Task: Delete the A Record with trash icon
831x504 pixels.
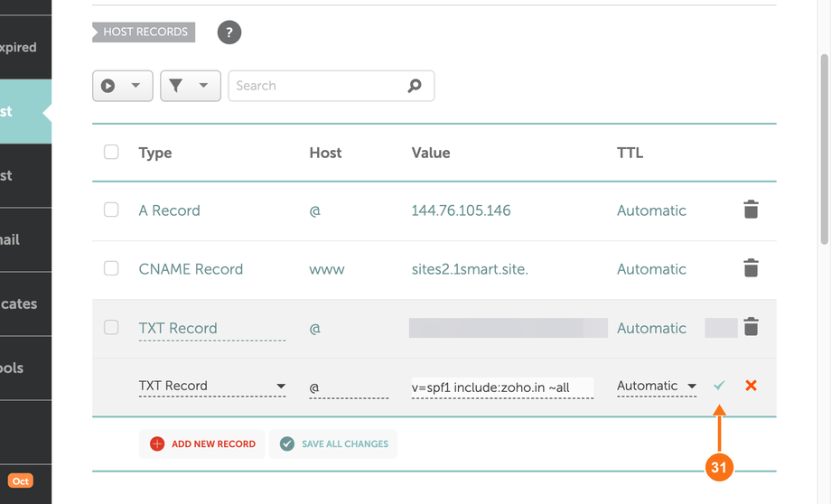Action: pyautogui.click(x=751, y=210)
